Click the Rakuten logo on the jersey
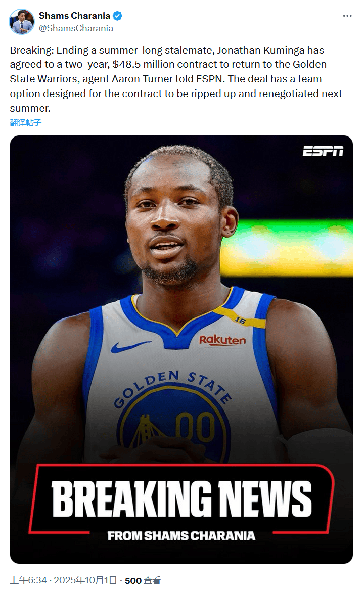This screenshot has width=364, height=593. coord(222,340)
